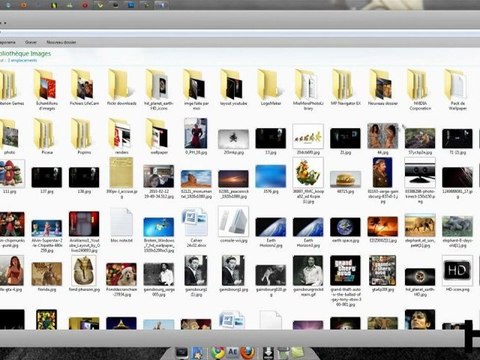This screenshot has height=360, width=480.
Task: Launch Firefox from the dock
Action: [x=248, y=352]
